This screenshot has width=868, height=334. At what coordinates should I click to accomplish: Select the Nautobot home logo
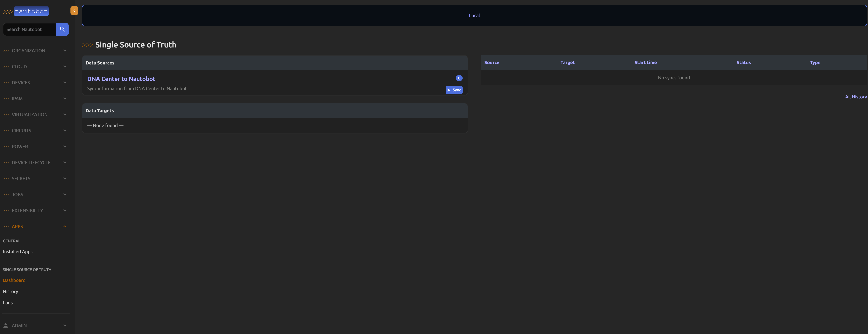pos(31,11)
